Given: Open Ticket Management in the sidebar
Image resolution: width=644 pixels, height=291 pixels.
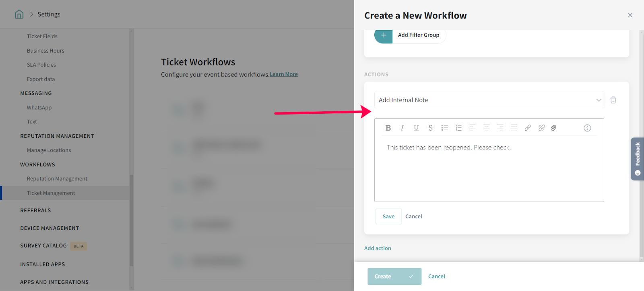Looking at the screenshot, I should (51, 193).
